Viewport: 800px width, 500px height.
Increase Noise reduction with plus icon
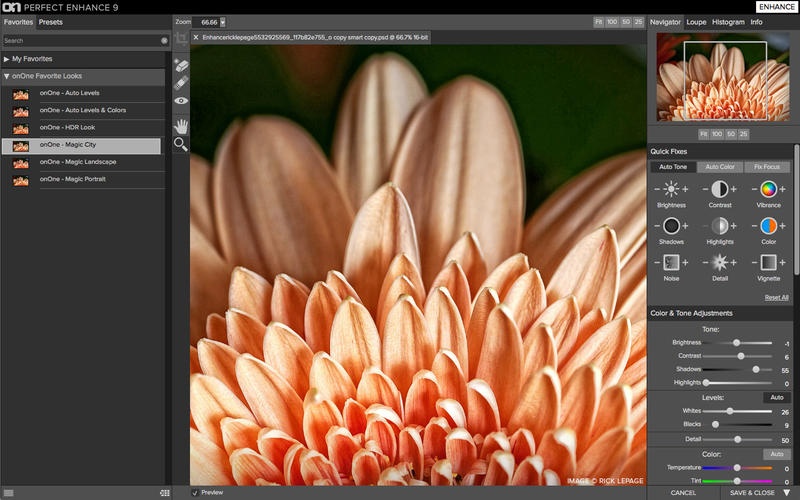pos(685,262)
